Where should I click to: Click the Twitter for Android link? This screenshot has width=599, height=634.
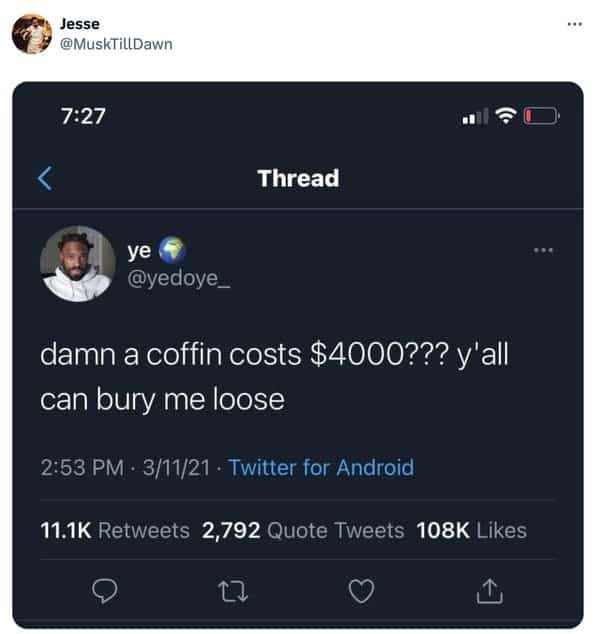pyautogui.click(x=321, y=468)
